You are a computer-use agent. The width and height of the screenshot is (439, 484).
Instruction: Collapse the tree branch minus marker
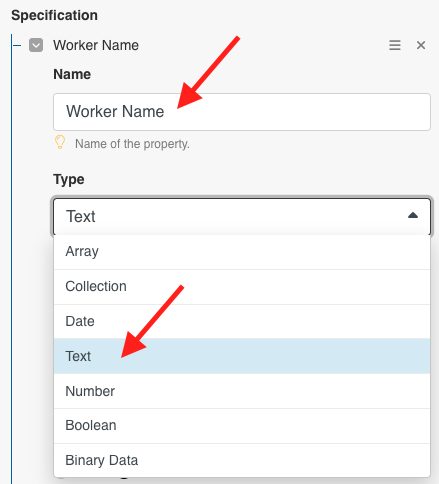[17, 45]
